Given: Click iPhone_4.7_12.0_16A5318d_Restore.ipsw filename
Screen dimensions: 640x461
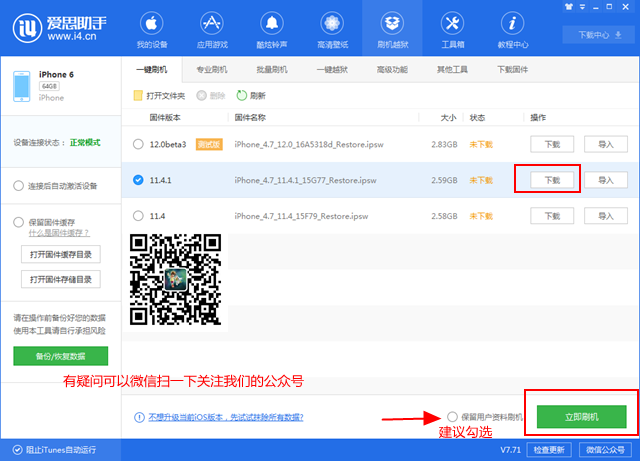Looking at the screenshot, I should tap(309, 144).
